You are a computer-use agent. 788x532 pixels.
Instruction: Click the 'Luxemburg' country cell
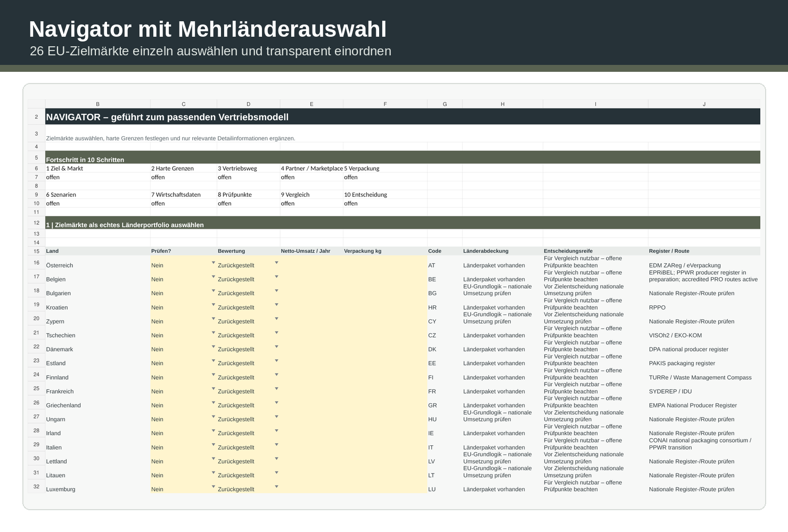[x=98, y=486]
